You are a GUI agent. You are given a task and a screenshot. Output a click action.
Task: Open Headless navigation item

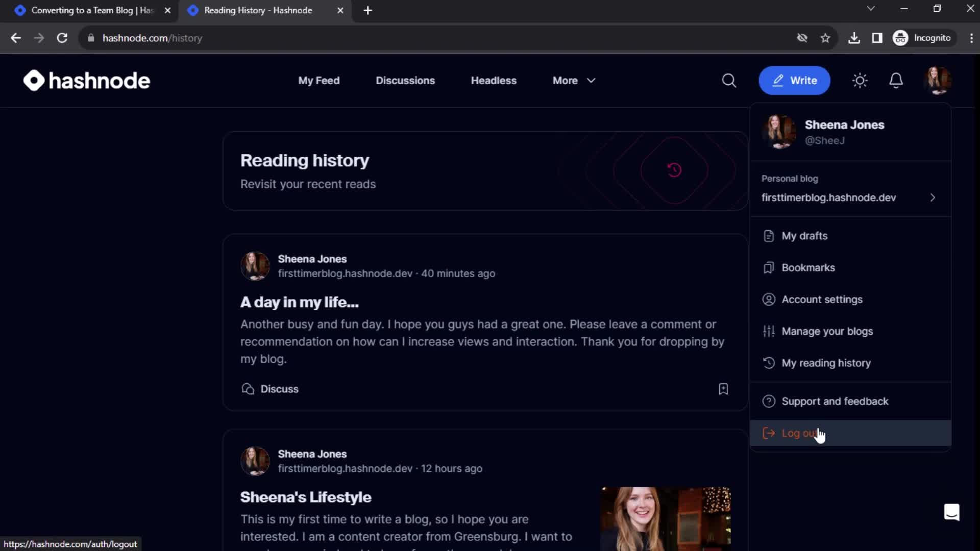coord(494,81)
